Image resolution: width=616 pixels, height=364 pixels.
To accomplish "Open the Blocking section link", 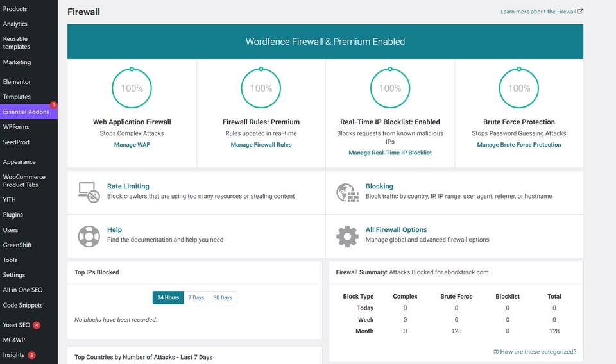I will 379,186.
